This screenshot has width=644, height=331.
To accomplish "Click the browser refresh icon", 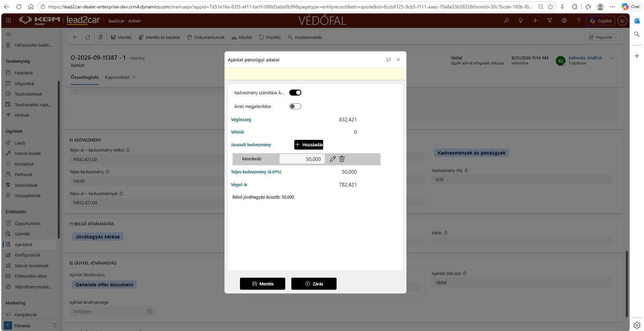I will coord(19,7).
